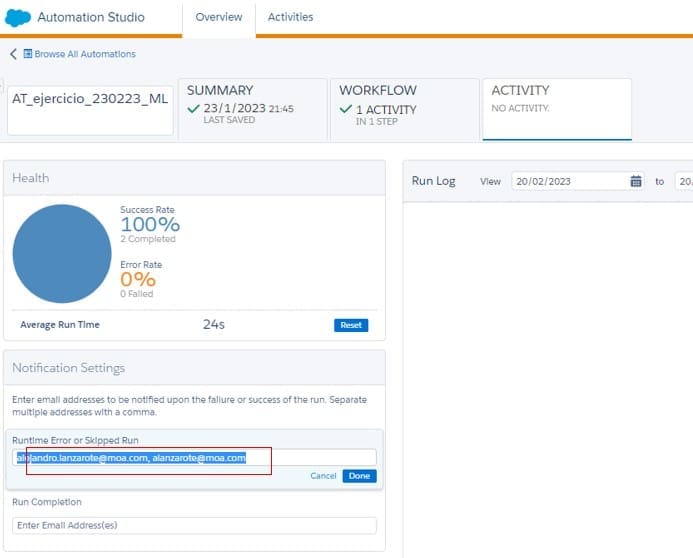This screenshot has height=558, width=693.
Task: Click the green checkmark in the Workflow card
Action: (345, 109)
